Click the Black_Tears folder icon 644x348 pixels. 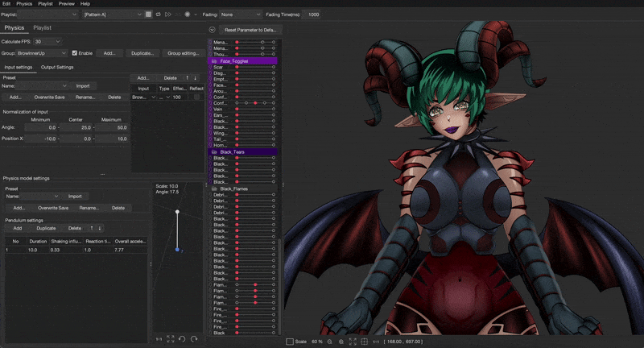pos(214,152)
